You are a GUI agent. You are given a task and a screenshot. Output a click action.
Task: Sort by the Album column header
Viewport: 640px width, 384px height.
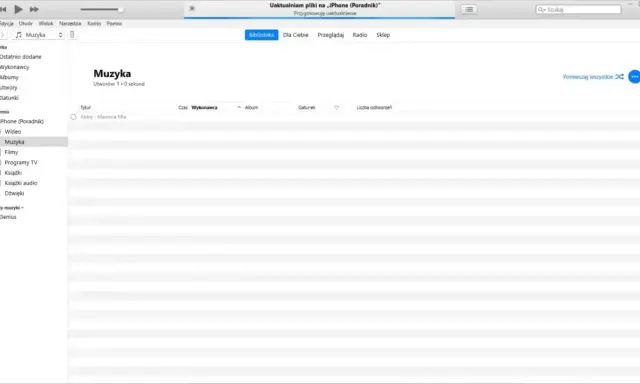point(251,107)
